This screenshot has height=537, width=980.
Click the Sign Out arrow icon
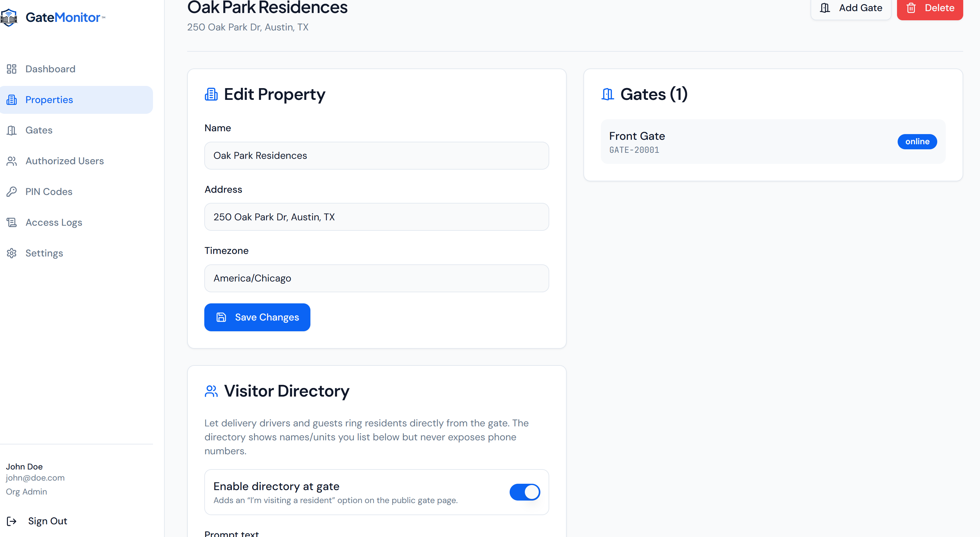pos(12,521)
